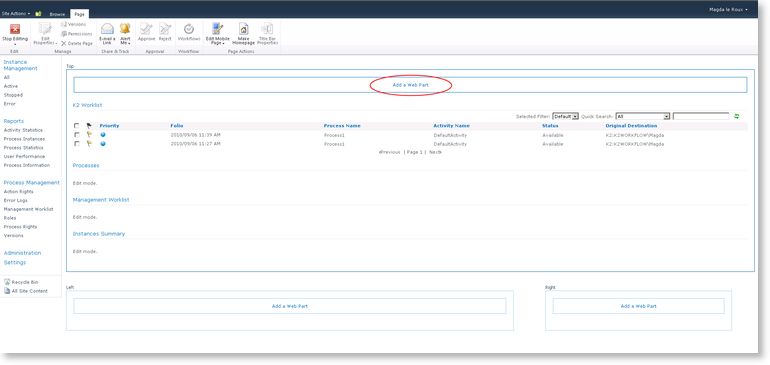This screenshot has height=365, width=770.
Task: Click the folder navigate-up icon beside Site Actions
Action: point(38,14)
